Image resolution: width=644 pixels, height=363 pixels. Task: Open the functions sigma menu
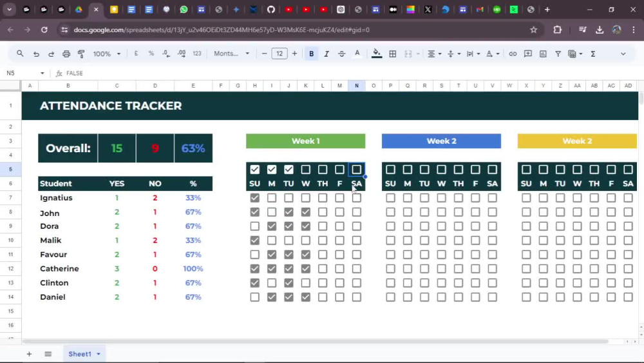pyautogui.click(x=593, y=54)
